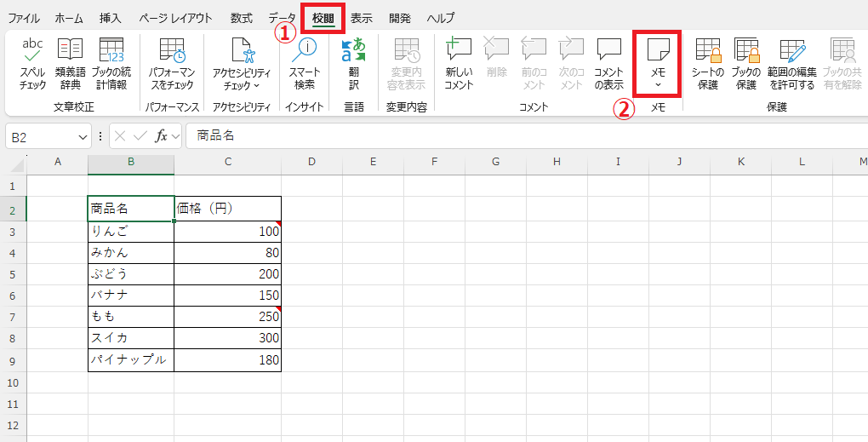
Task: Expand the formula bar function dropdown chevron
Action: click(x=175, y=136)
